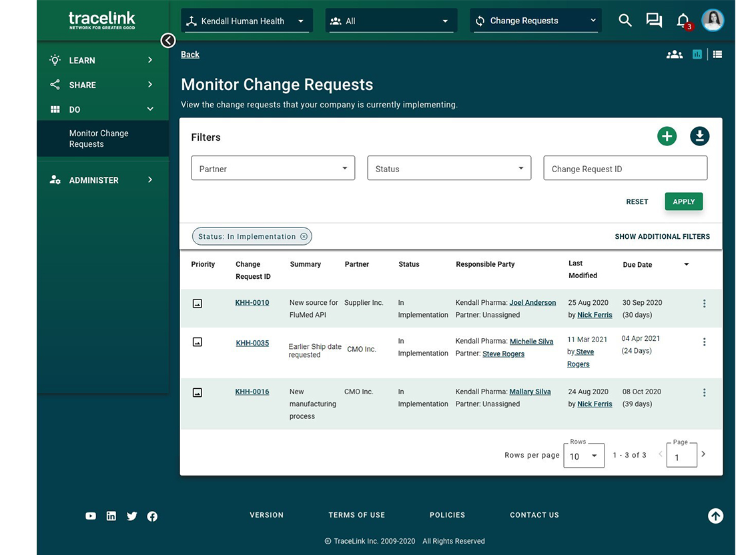The height and width of the screenshot is (555, 756).
Task: Open the CONTACT US footer link
Action: coord(534,515)
